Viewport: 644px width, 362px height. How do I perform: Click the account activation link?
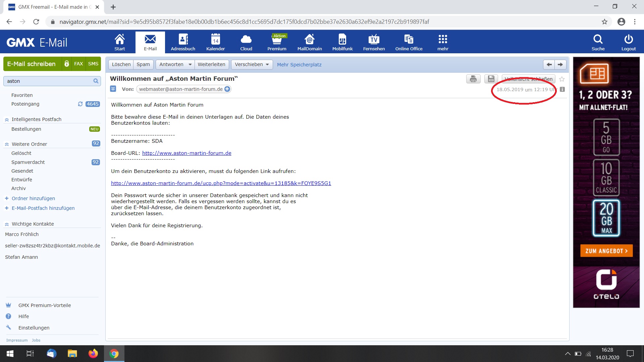(x=221, y=183)
